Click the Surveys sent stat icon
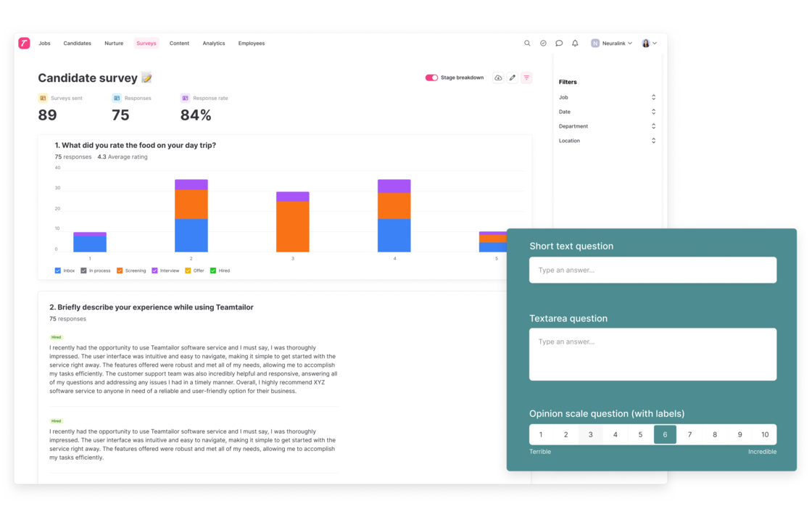Screen dimensions: 812x509 click(x=43, y=98)
